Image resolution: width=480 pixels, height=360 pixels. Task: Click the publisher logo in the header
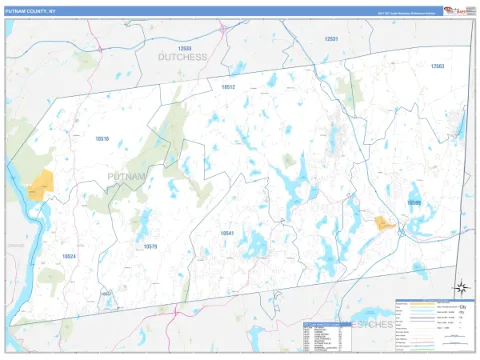pyautogui.click(x=460, y=11)
